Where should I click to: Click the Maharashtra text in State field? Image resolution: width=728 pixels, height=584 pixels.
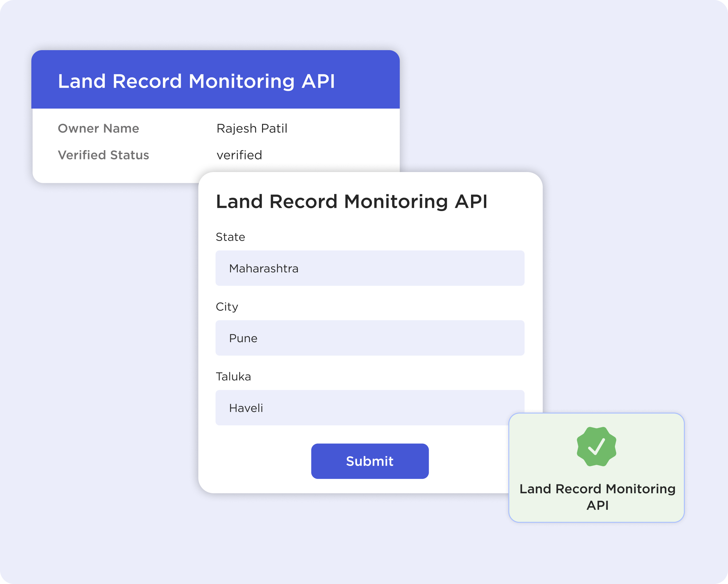(263, 269)
